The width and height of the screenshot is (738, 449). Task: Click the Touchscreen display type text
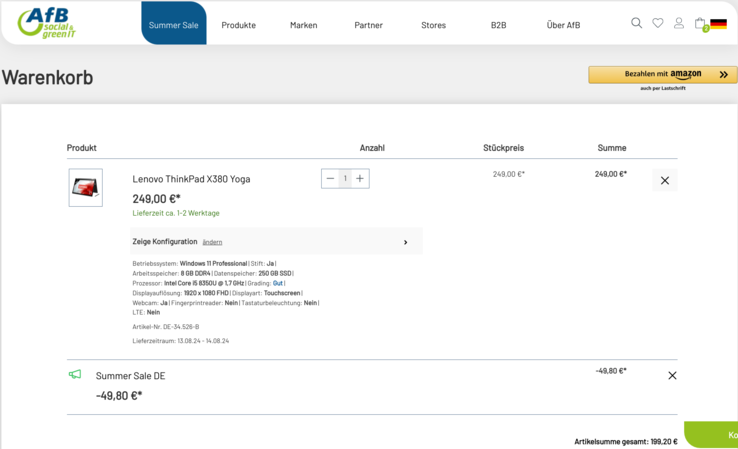click(282, 293)
